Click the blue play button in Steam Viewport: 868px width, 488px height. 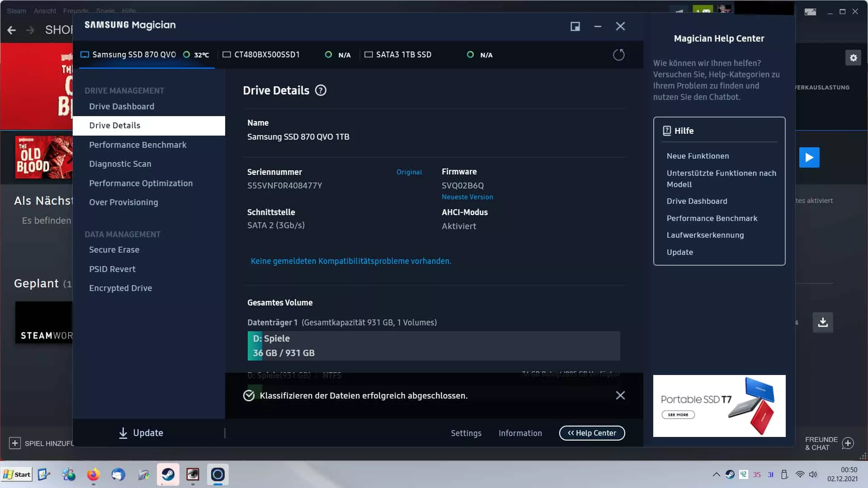tap(809, 158)
